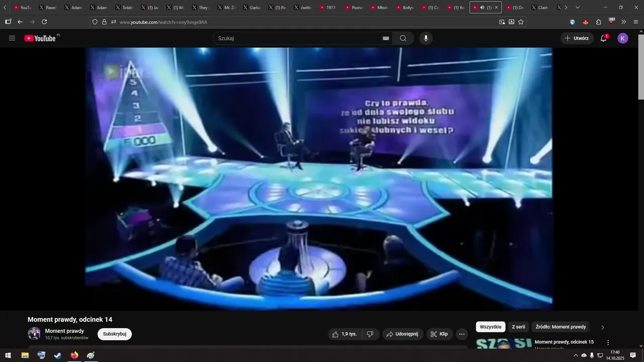This screenshot has width=644, height=362.
Task: Switch to the Garba X tab
Action: tap(253, 8)
